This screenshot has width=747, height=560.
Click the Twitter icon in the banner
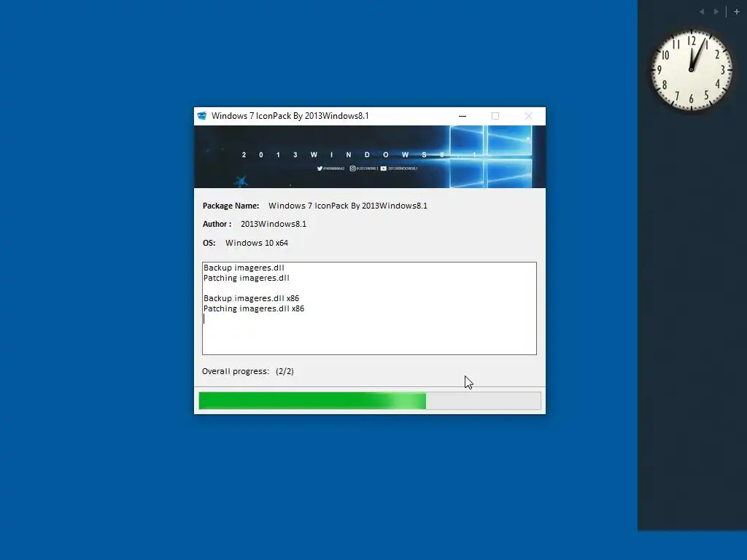pos(320,168)
